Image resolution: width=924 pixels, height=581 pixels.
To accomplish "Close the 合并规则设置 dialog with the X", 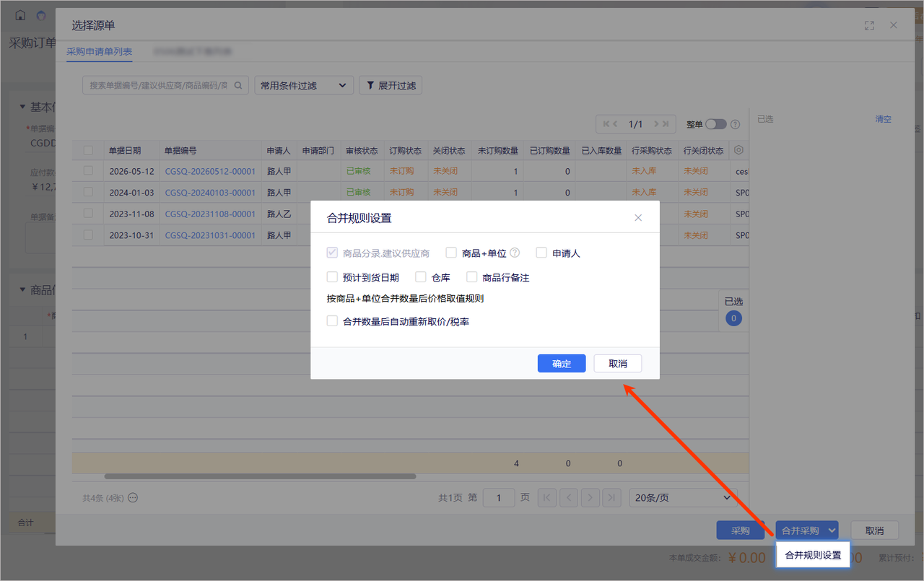I will (x=638, y=217).
